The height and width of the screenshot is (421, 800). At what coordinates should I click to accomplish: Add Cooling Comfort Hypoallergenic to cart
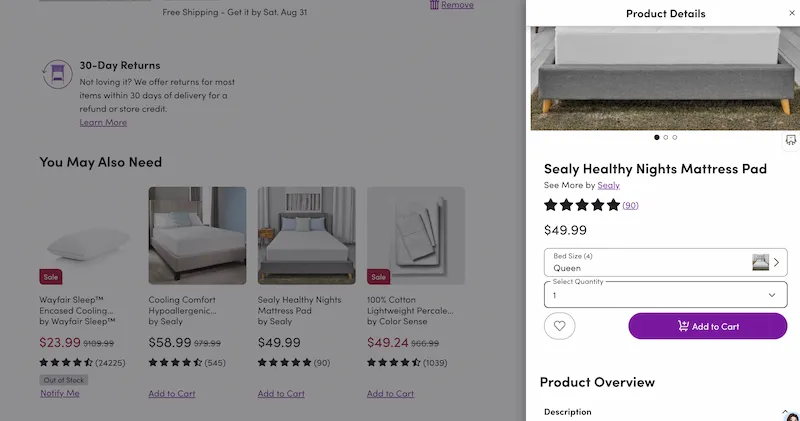tap(171, 393)
